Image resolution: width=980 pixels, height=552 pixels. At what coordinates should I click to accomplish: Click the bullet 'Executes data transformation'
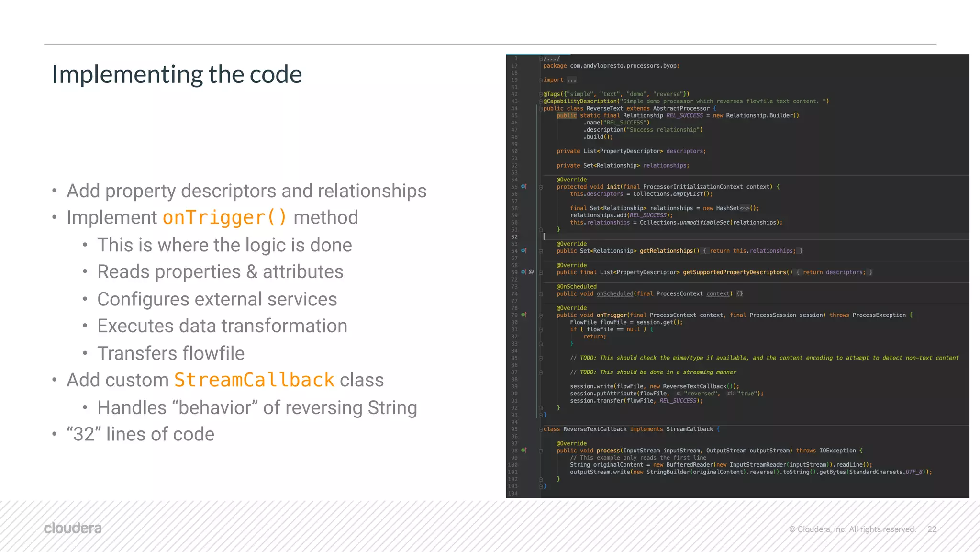(x=222, y=326)
